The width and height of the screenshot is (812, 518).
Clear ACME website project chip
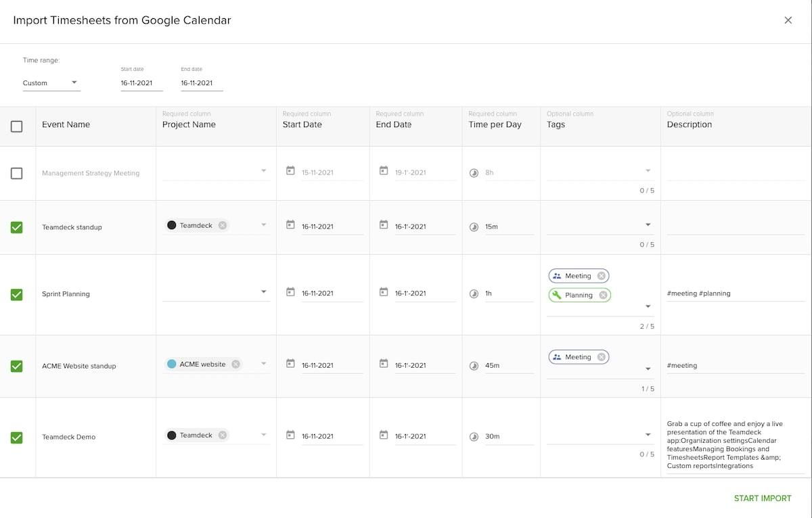point(235,364)
